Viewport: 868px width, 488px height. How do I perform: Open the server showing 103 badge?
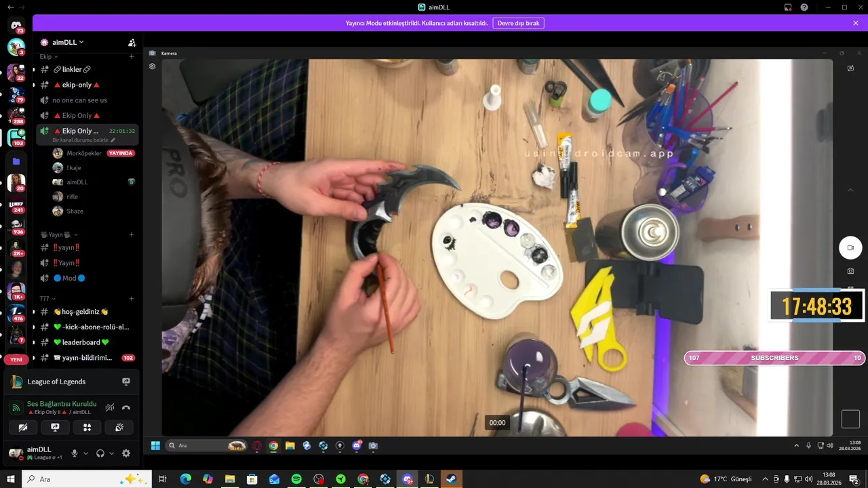16,138
